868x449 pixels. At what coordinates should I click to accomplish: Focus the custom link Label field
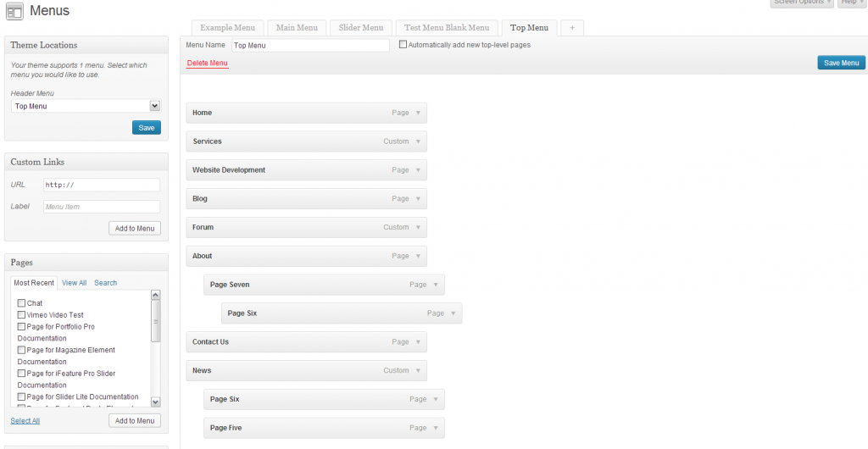102,207
